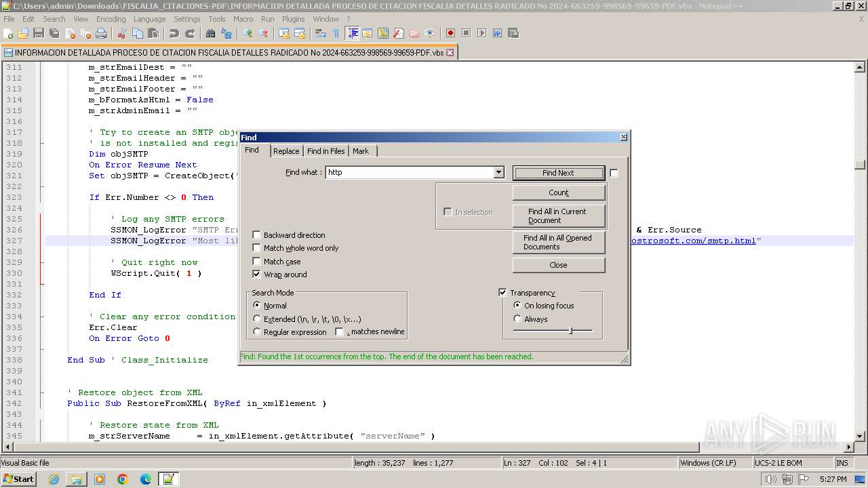Toggle file monitoring eye icon

click(x=430, y=33)
